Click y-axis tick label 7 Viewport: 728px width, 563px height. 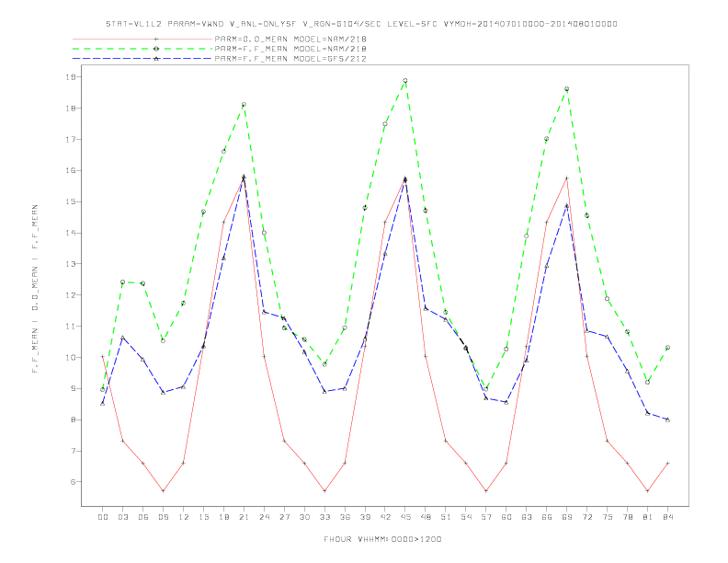click(73, 451)
